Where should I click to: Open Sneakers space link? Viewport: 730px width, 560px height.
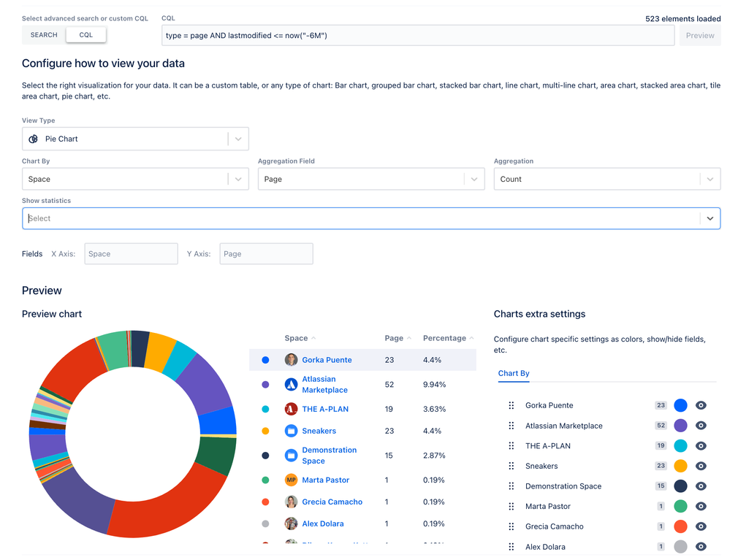pos(319,431)
